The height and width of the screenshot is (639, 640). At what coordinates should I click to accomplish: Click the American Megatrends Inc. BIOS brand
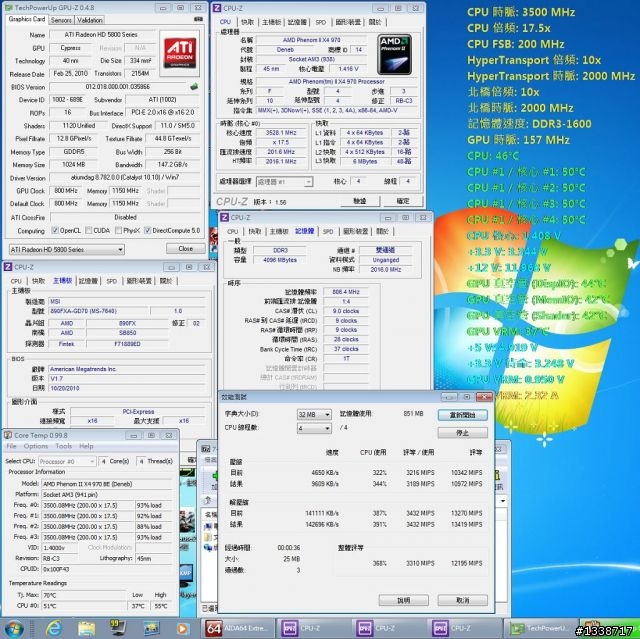tap(127, 369)
